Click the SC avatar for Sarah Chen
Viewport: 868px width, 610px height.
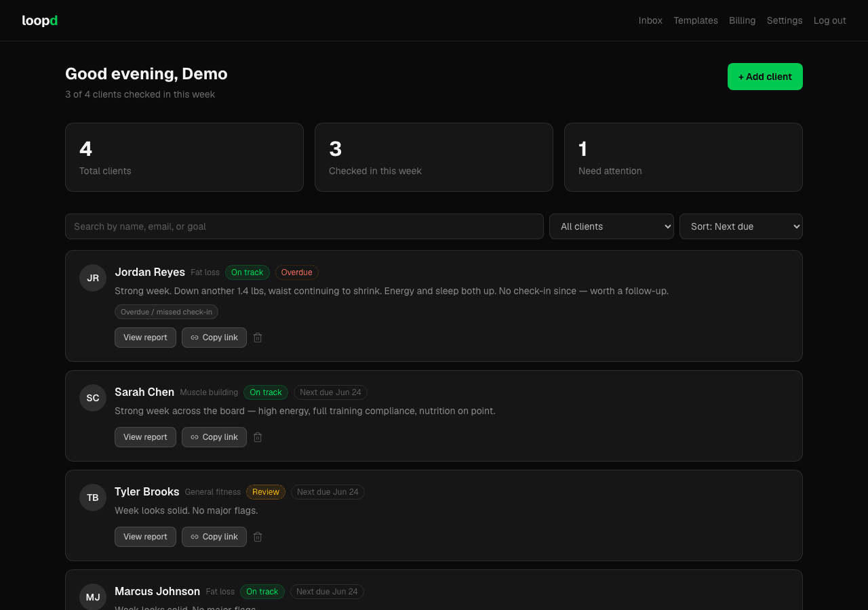93,398
